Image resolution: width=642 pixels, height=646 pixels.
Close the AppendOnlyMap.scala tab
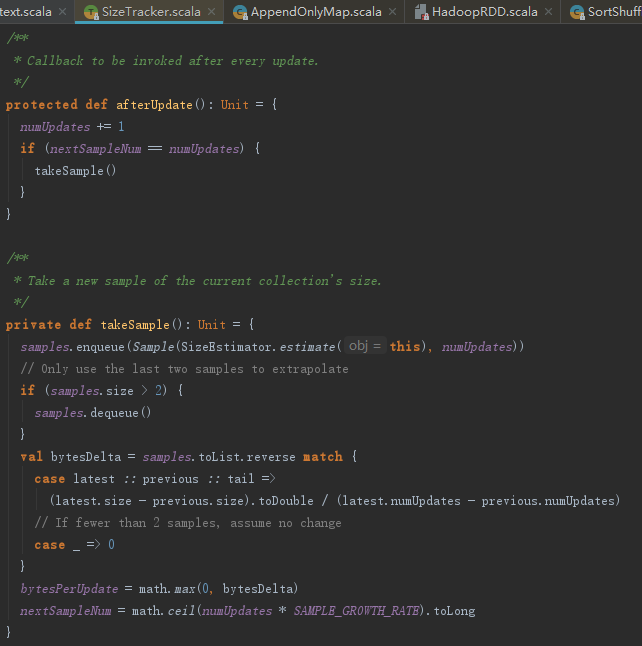pos(393,12)
